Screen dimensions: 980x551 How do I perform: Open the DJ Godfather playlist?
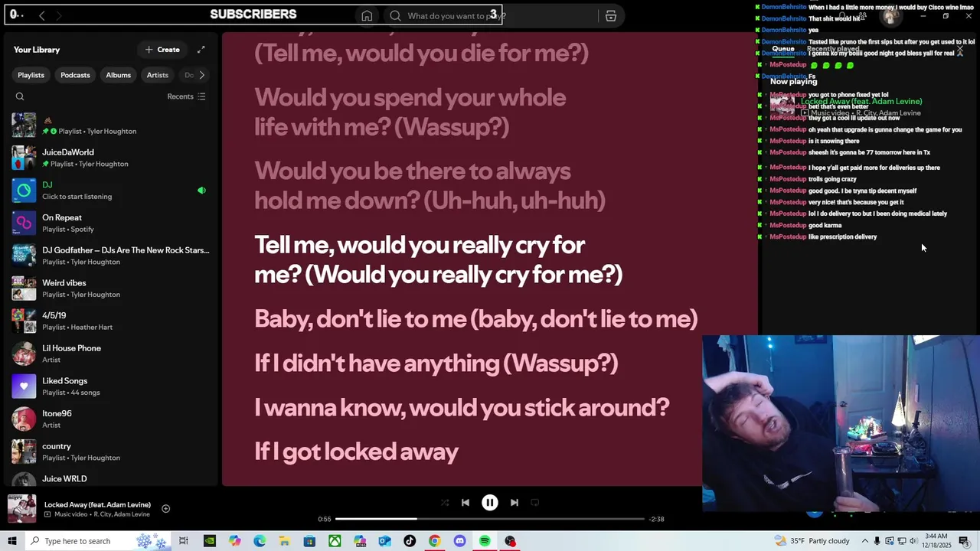tap(109, 256)
